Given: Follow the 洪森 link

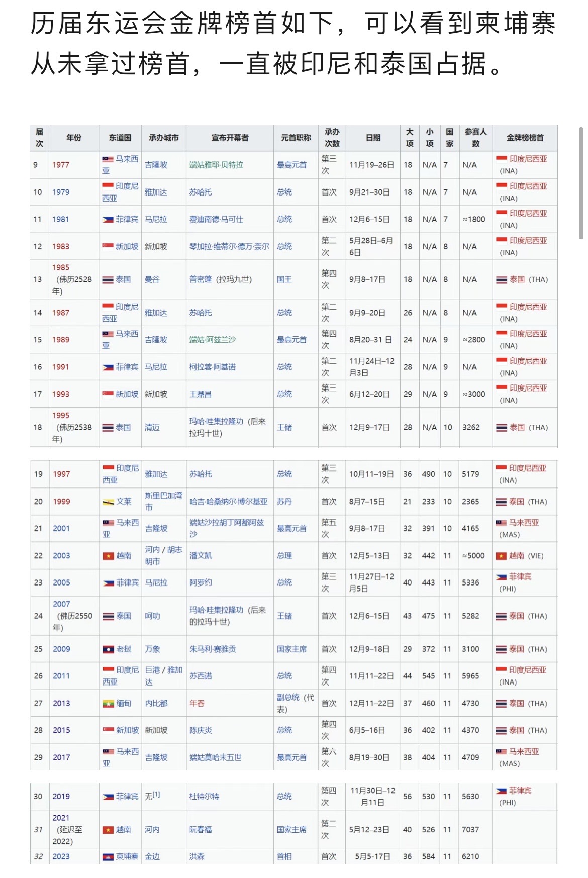Looking at the screenshot, I should (x=197, y=856).
